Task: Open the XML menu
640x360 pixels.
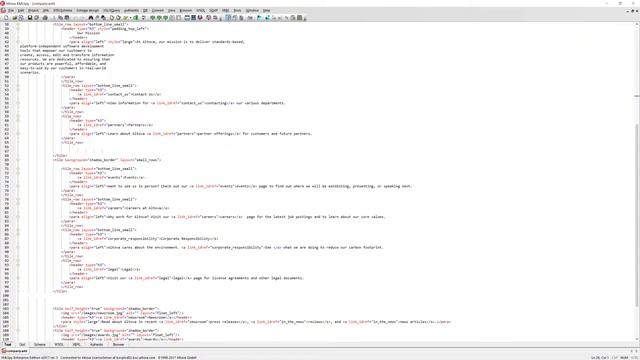Action: (x=46, y=10)
